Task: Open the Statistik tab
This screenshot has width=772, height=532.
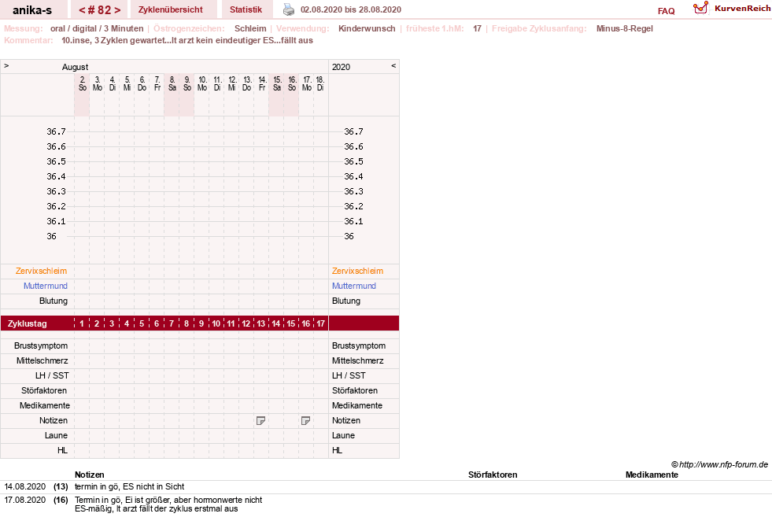Action: click(246, 9)
